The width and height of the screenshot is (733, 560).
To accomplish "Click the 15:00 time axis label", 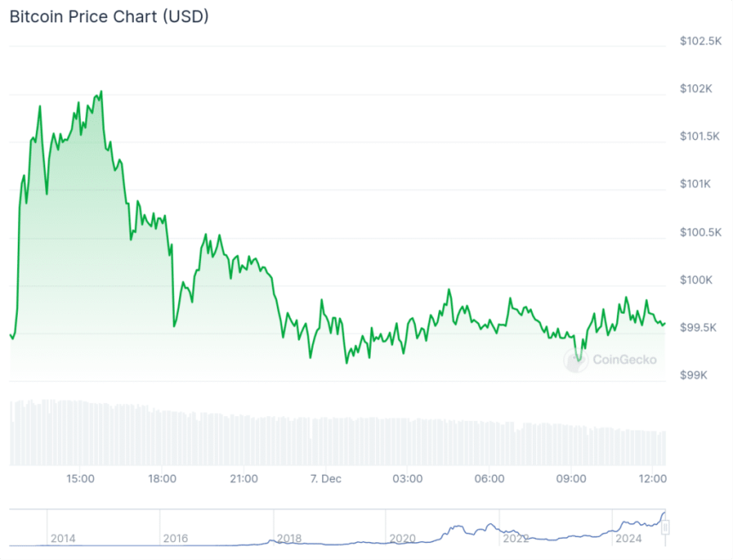I will click(x=80, y=478).
